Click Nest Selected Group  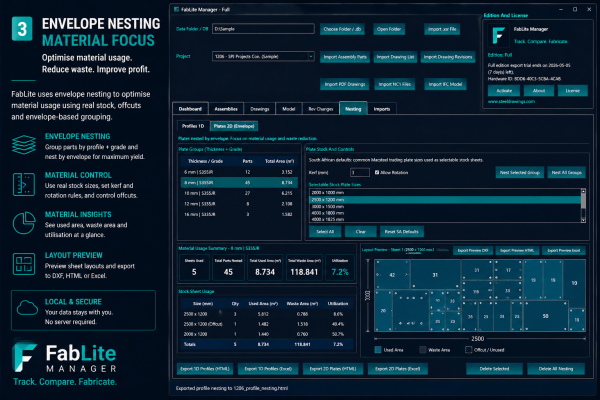pyautogui.click(x=520, y=173)
